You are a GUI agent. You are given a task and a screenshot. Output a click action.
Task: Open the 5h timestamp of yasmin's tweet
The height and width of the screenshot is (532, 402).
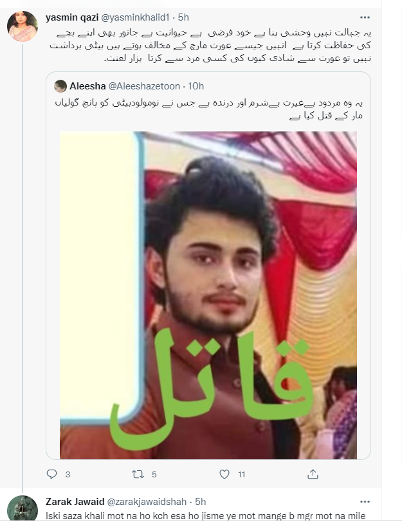(183, 17)
